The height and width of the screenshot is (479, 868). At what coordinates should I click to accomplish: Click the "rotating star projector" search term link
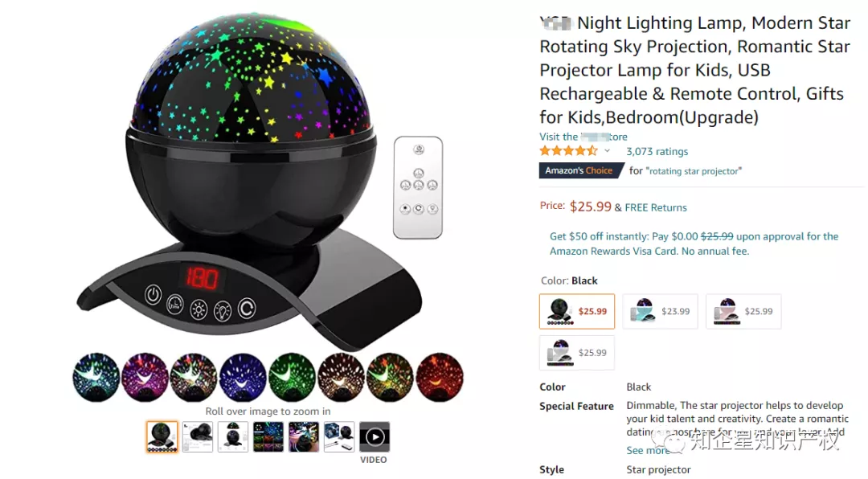click(694, 171)
